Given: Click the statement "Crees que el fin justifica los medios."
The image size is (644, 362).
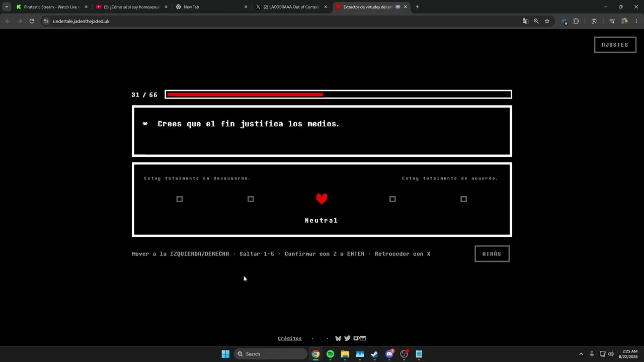Looking at the screenshot, I should pyautogui.click(x=249, y=124).
